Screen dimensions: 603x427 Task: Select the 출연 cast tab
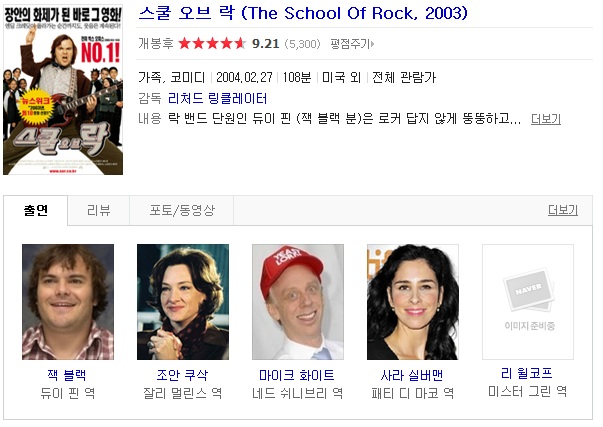36,210
